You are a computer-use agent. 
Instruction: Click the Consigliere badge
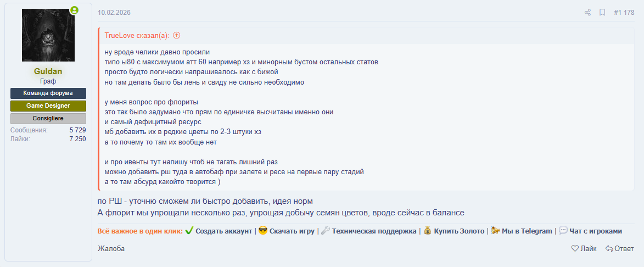tap(48, 119)
